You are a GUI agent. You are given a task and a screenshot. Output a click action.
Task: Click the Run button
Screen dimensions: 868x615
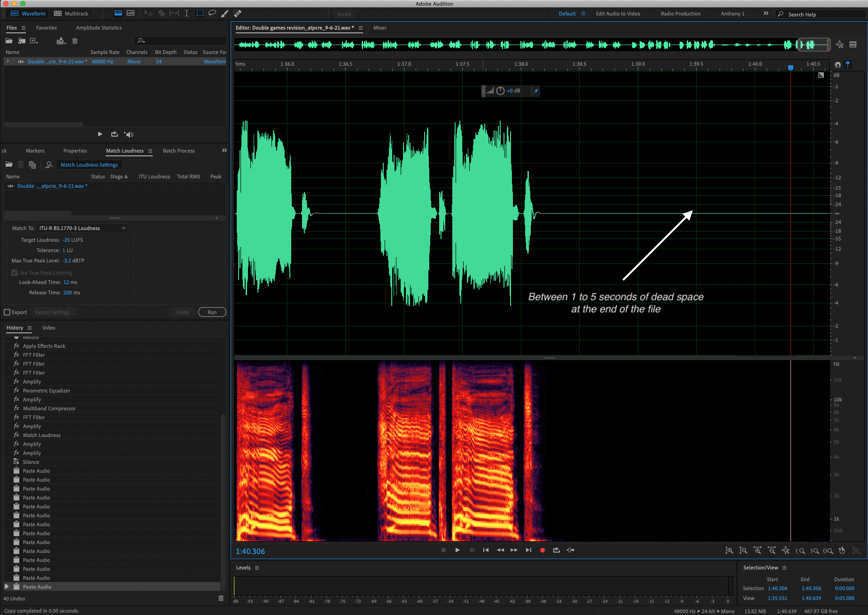point(212,312)
